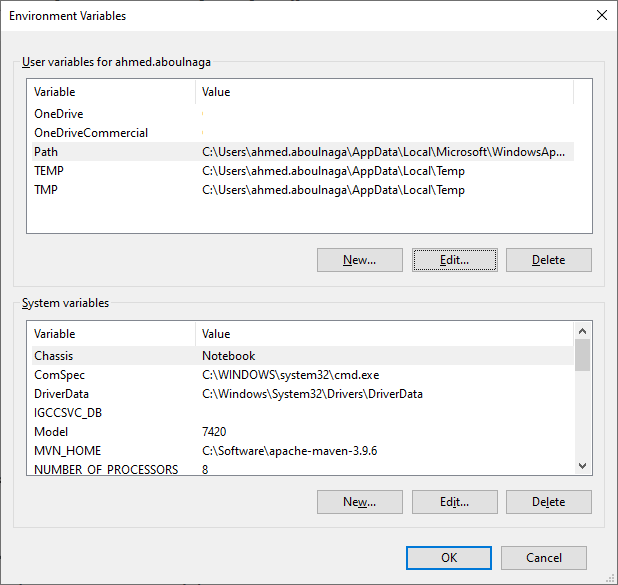The height and width of the screenshot is (585, 618).
Task: Select the MVN_HOME system variable
Action: pyautogui.click(x=67, y=451)
